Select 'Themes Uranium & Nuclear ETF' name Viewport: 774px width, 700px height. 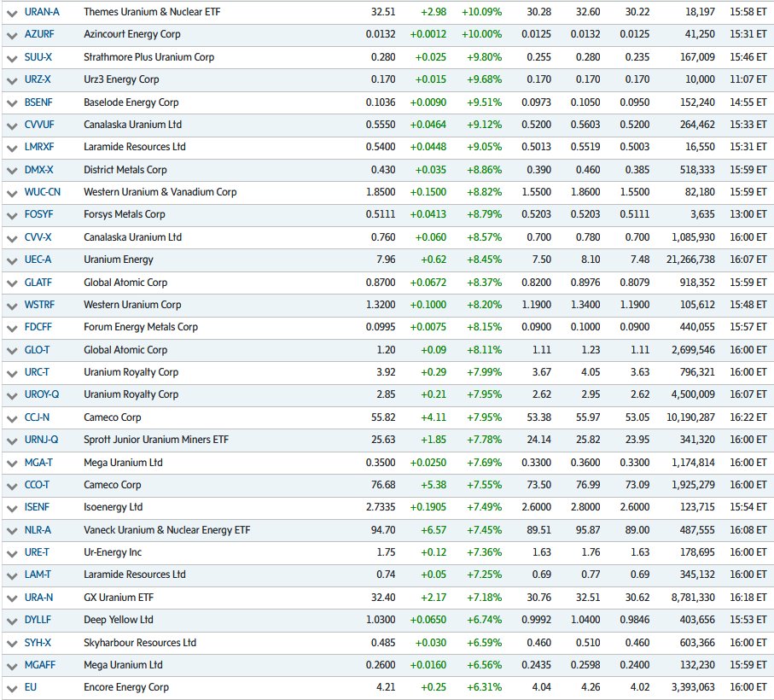tap(152, 12)
